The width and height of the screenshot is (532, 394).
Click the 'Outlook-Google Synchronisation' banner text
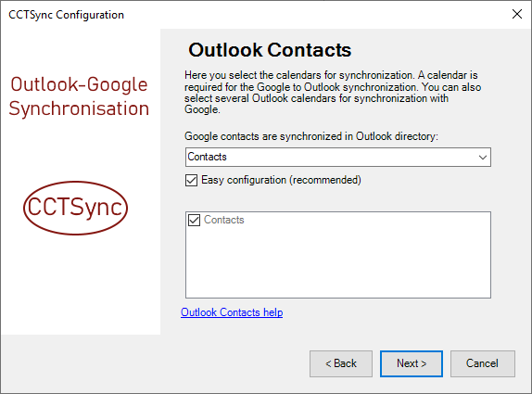click(79, 96)
